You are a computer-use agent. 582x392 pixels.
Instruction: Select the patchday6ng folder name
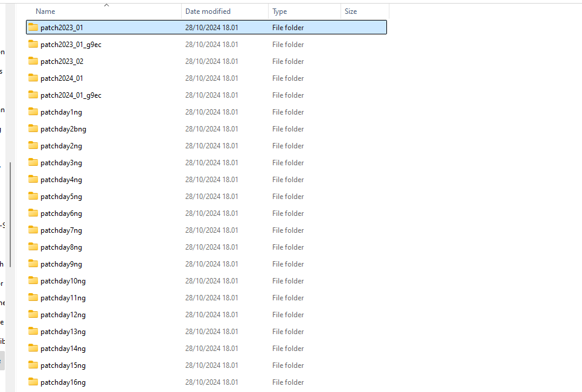[61, 213]
